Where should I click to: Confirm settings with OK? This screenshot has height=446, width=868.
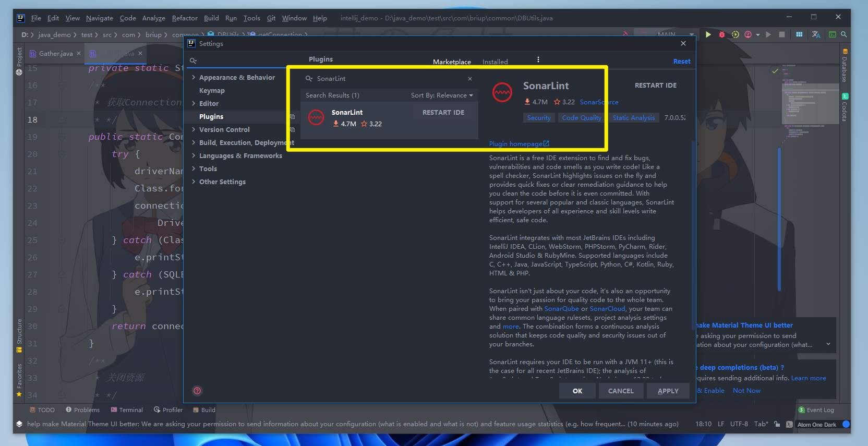577,391
